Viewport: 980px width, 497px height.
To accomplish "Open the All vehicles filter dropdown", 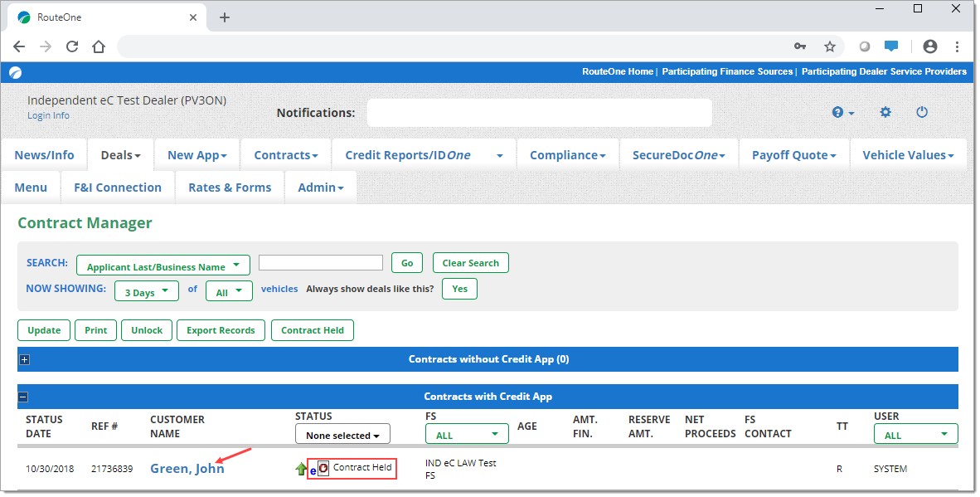I will (x=229, y=290).
